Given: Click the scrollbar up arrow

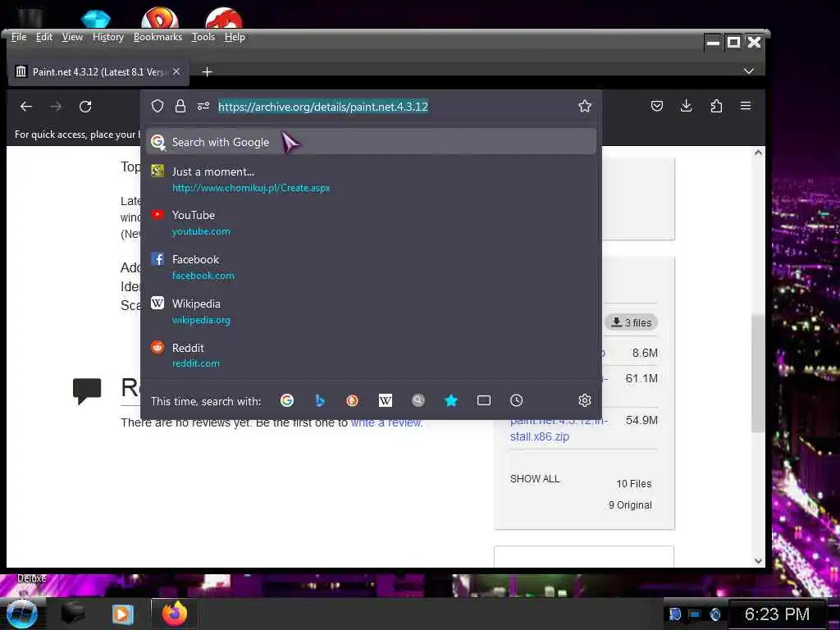Looking at the screenshot, I should coord(758,153).
